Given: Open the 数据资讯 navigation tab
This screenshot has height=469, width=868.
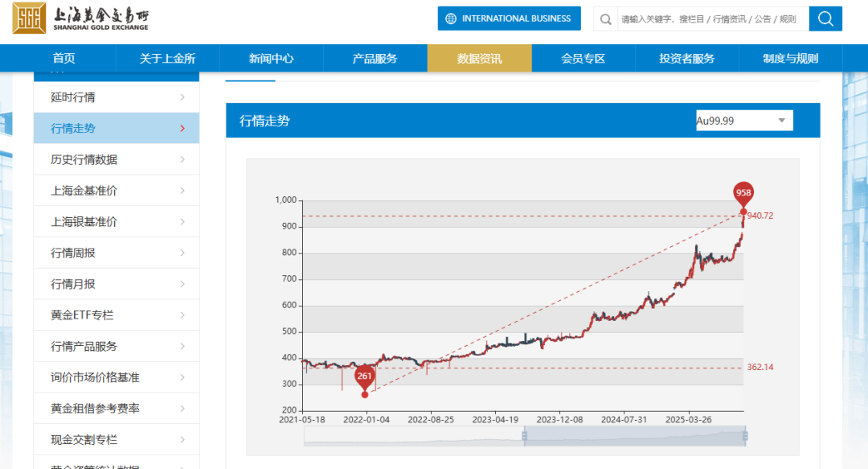Looking at the screenshot, I should tap(479, 58).
